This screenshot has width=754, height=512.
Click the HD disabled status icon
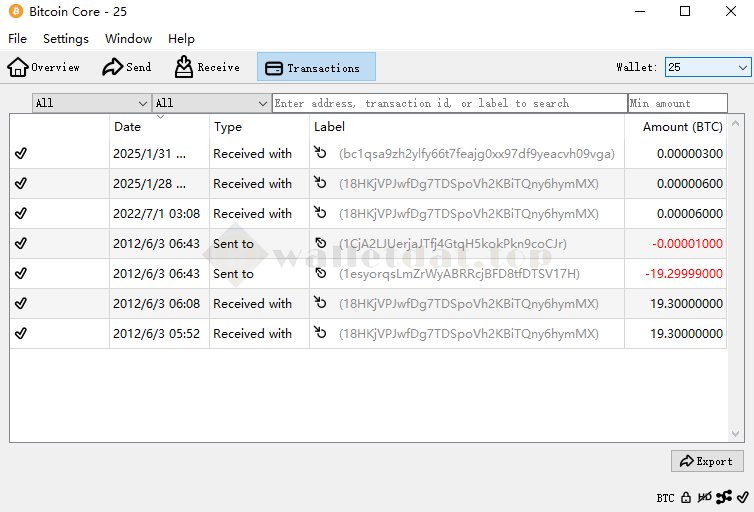coord(705,497)
